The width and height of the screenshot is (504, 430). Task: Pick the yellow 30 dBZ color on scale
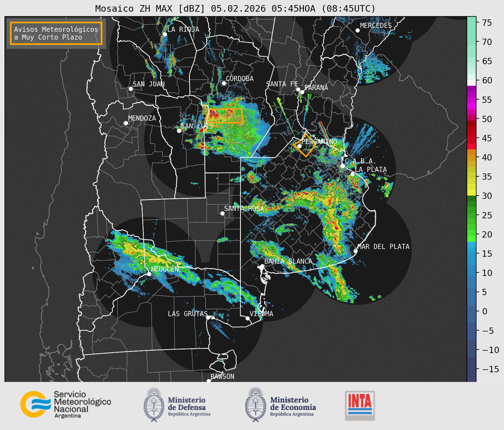click(x=471, y=193)
